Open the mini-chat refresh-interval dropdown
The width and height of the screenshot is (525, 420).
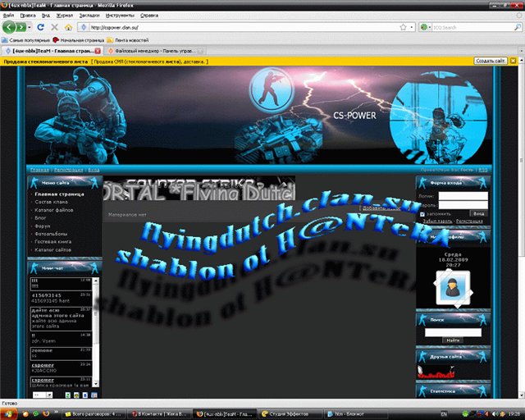click(43, 395)
